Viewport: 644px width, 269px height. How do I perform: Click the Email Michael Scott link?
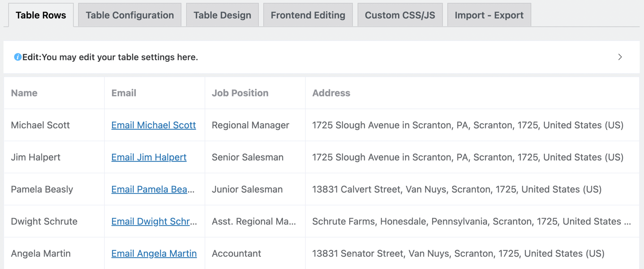click(x=153, y=125)
